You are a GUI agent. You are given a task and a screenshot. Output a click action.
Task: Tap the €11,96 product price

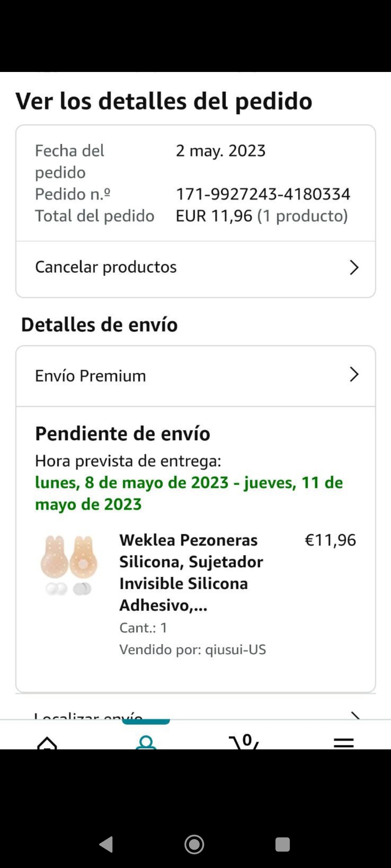click(x=330, y=540)
